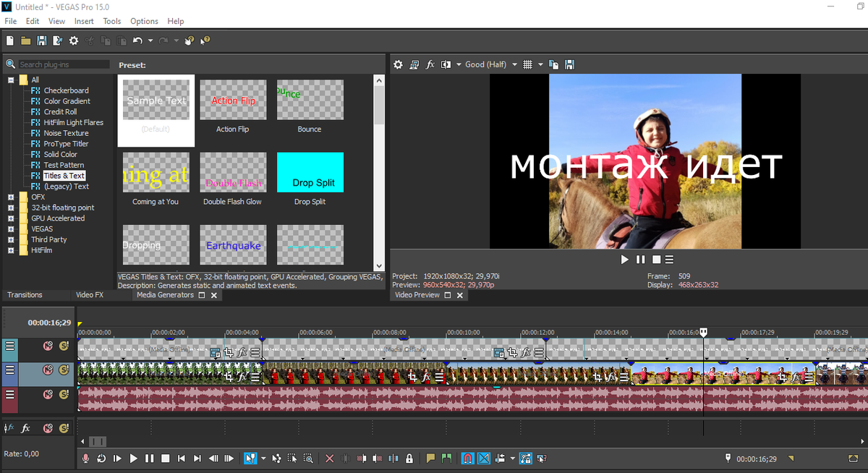This screenshot has height=473, width=868.
Task: Open the top video track hamburger menu
Action: (10, 346)
